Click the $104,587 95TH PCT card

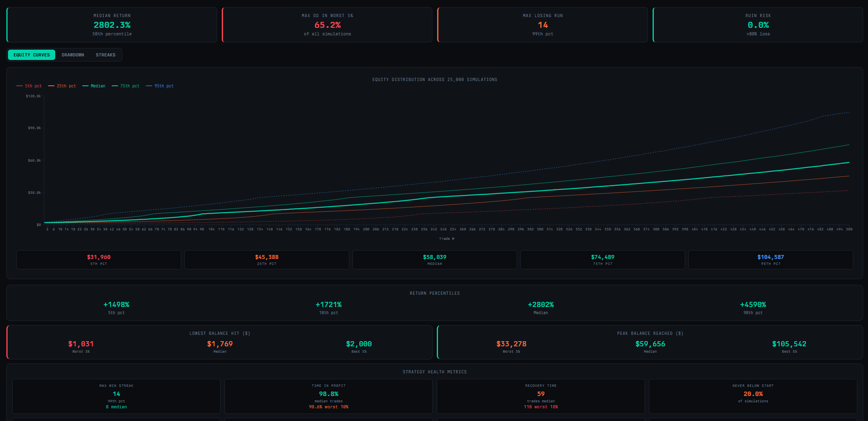(x=770, y=259)
